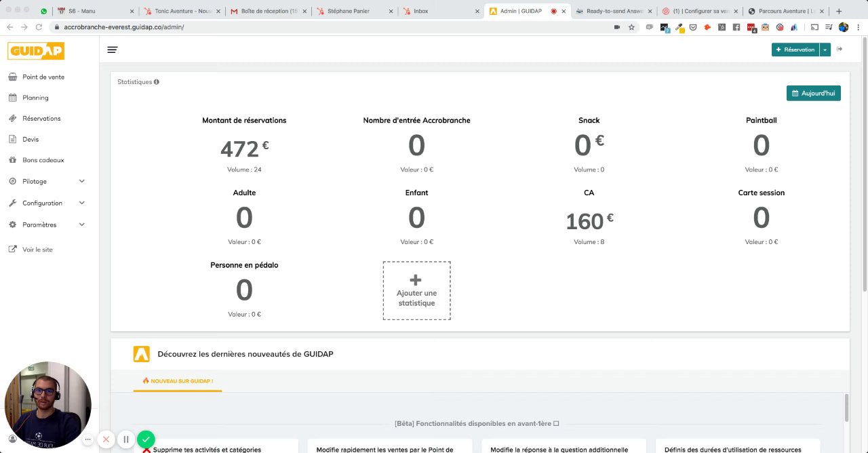Click the eyedropper color picker extension
The image size is (868, 453).
coord(679,27)
